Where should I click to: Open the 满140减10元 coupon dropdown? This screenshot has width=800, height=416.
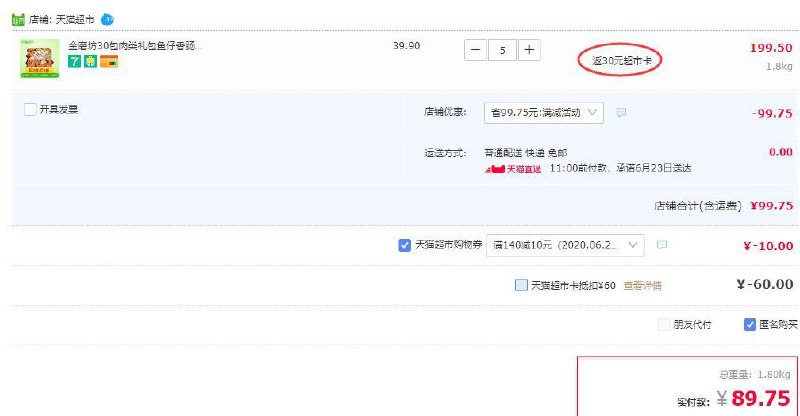coord(565,245)
